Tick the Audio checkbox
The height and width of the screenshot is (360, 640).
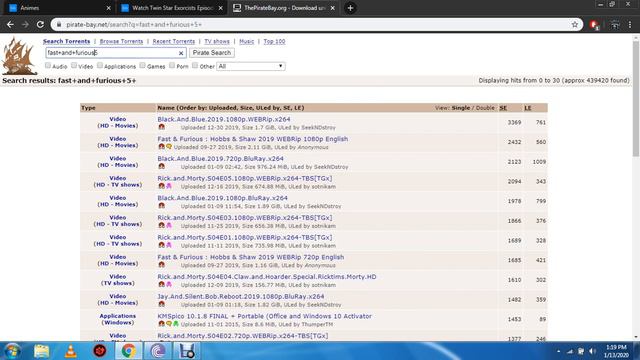pyautogui.click(x=48, y=65)
